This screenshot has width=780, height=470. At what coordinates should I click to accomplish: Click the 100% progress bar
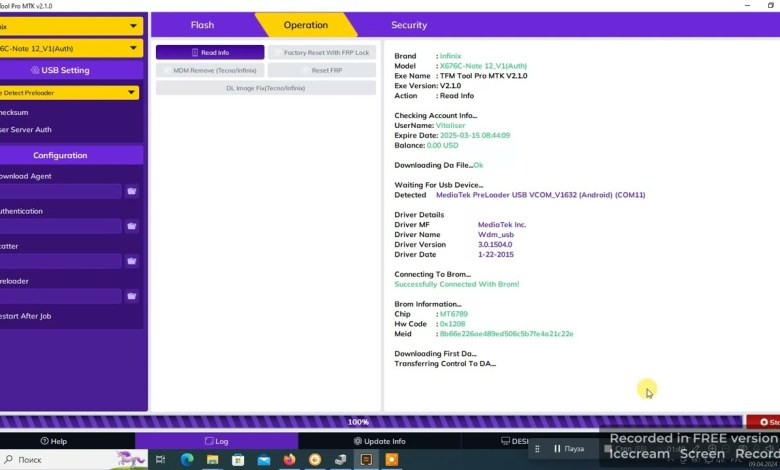point(371,422)
